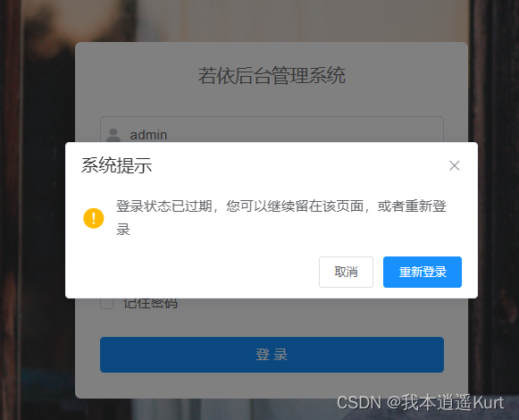Click the CSDN @我本逍遥Kurt watermark
The image size is (519, 420).
point(421,403)
